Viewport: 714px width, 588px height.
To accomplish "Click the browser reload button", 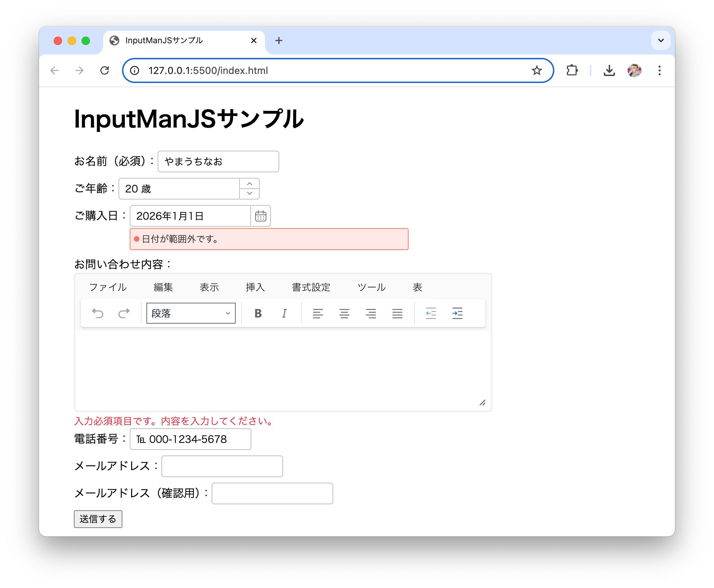I will (x=105, y=70).
